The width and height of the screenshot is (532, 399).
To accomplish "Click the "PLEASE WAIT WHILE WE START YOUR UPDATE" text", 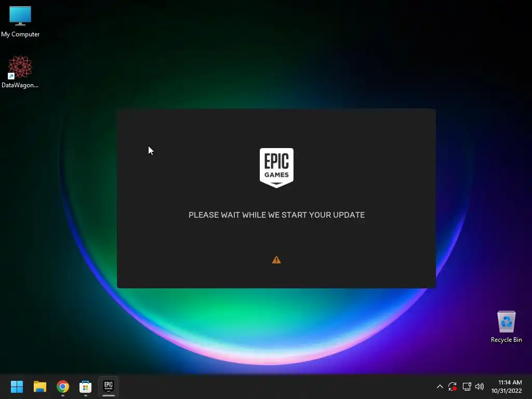I will point(276,215).
